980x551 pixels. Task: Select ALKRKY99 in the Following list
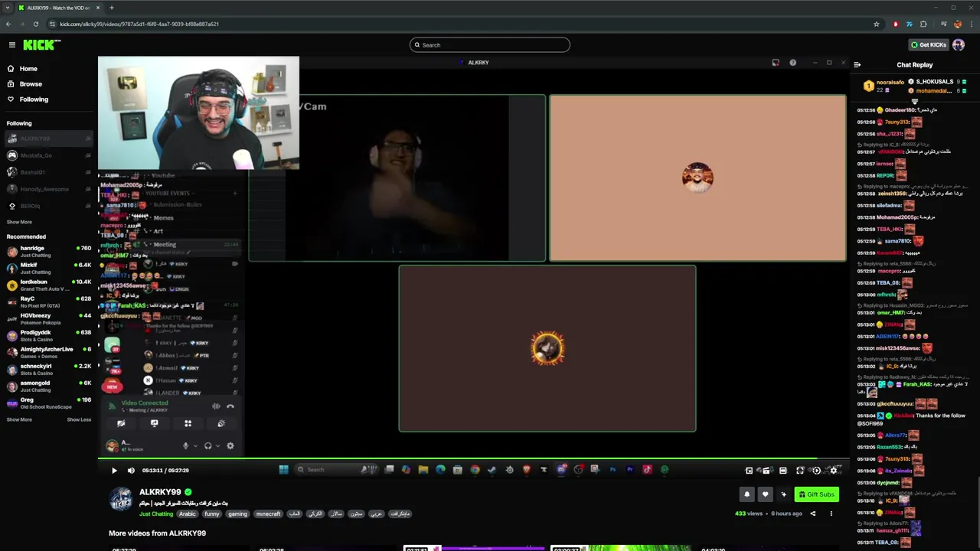tap(49, 139)
